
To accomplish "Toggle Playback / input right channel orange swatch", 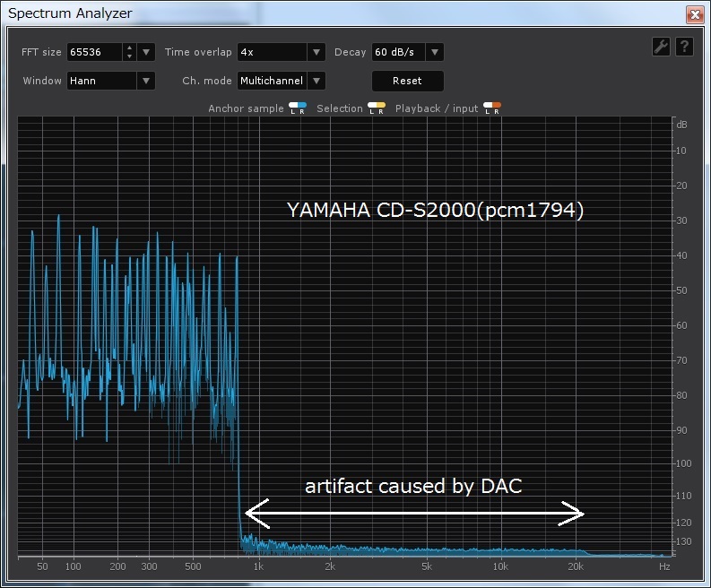I will click(x=497, y=108).
